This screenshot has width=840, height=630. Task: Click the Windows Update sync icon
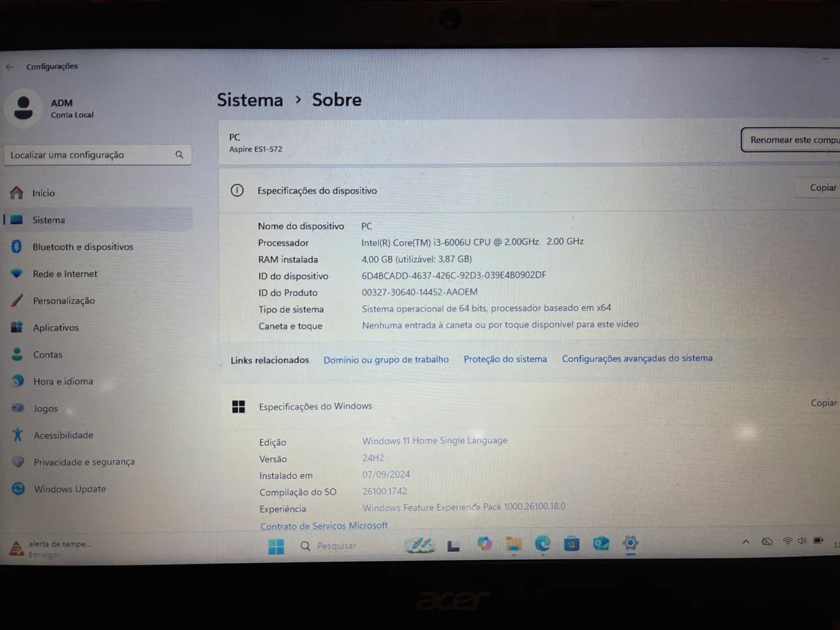point(18,489)
